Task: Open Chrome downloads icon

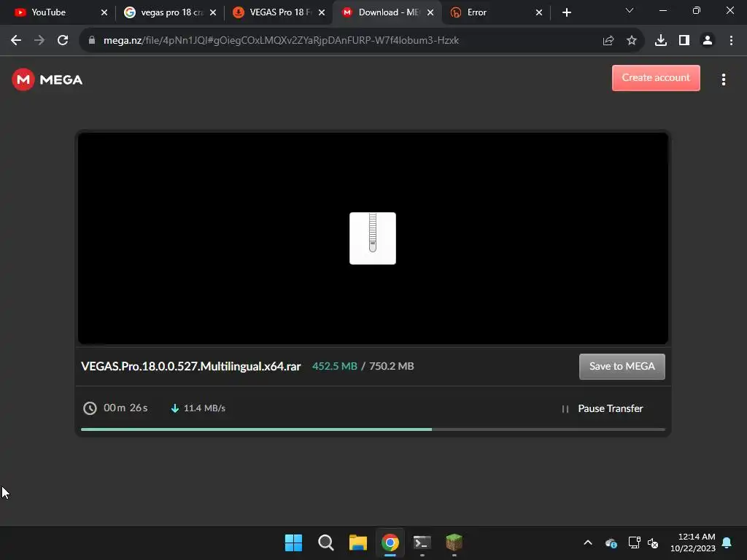Action: (661, 41)
